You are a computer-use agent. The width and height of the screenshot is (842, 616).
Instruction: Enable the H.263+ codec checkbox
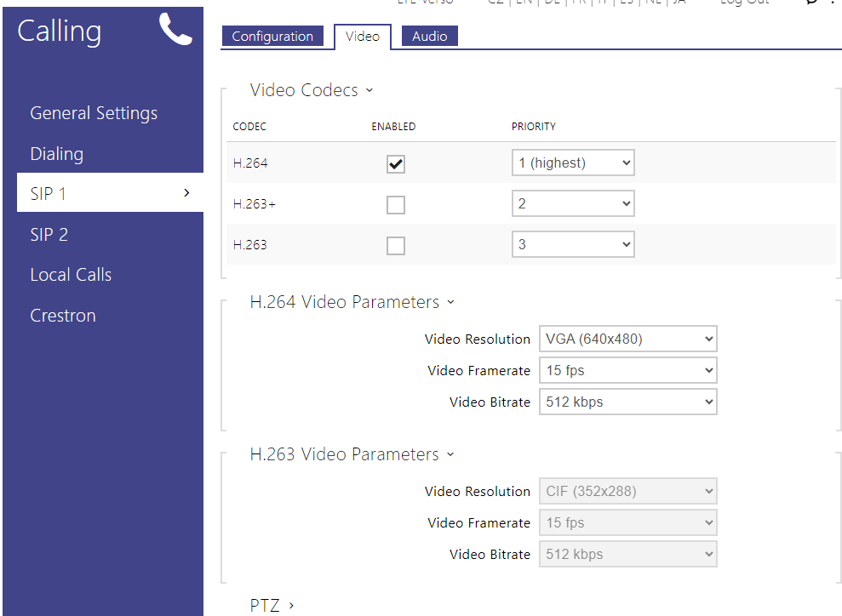point(395,205)
